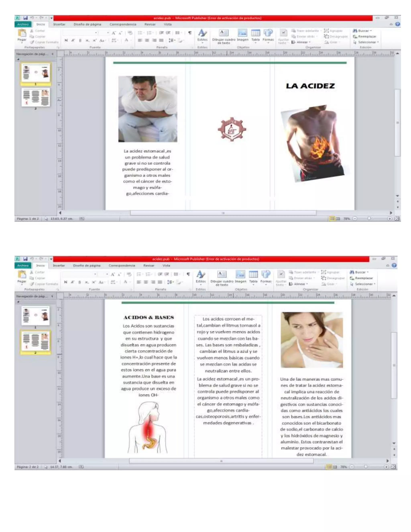Click zoom-in plus icon in bottom window status bar
Screen dimensions: 411x532
tap(386, 467)
